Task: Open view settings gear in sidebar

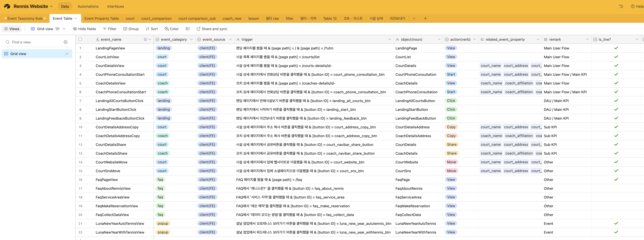Action: click(x=66, y=42)
